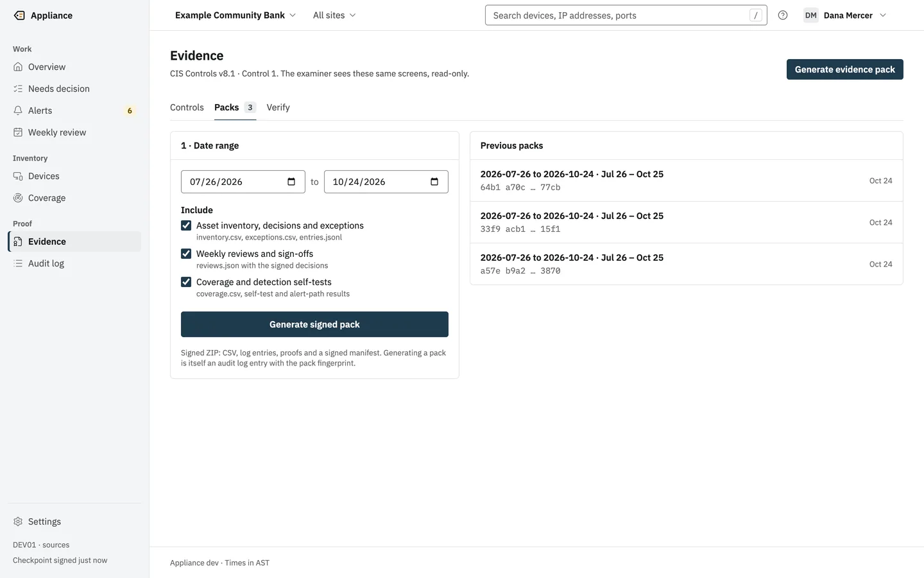Click the alerts count badge 6
924x578 pixels.
coord(130,110)
